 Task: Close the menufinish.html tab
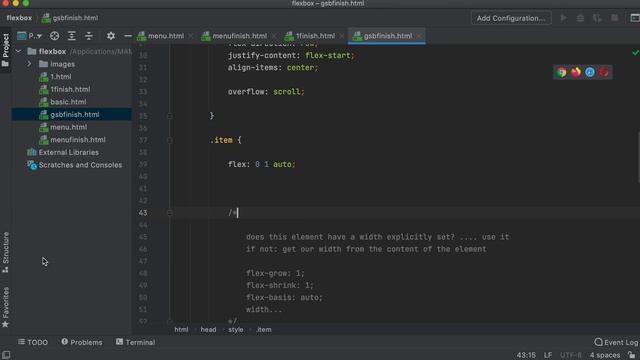(273, 36)
